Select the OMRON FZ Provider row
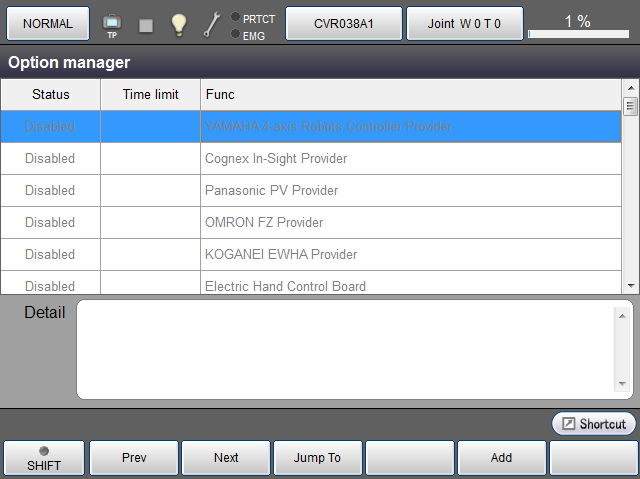640x479 pixels. (310, 223)
